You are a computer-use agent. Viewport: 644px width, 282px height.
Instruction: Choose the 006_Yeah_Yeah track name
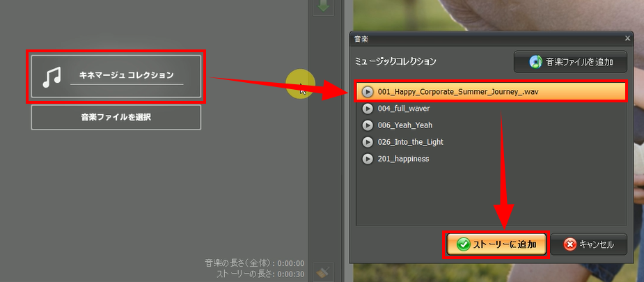[405, 125]
